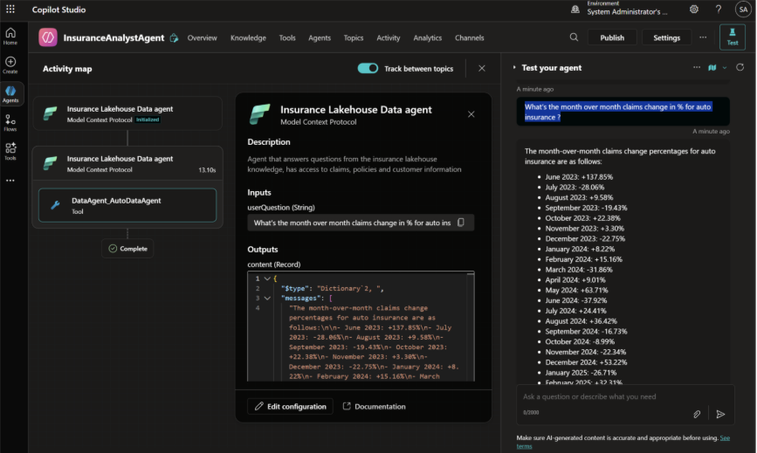
Task: Click the search magnifier icon
Action: pyautogui.click(x=574, y=38)
